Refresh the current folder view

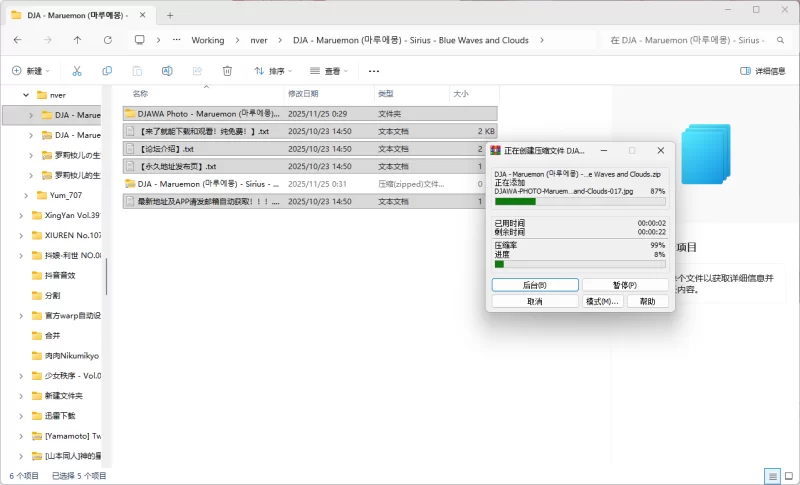point(108,40)
